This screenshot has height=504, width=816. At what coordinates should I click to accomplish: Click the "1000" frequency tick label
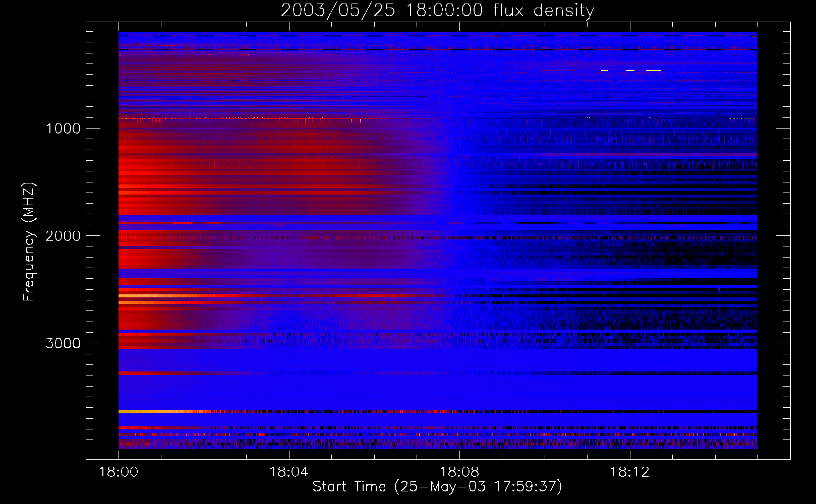[x=63, y=129]
